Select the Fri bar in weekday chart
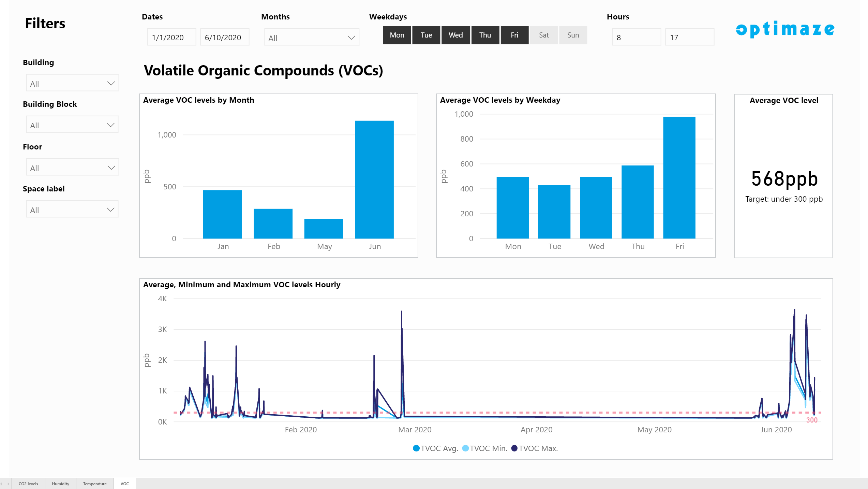Screen dimensions: 868x489 click(x=679, y=177)
